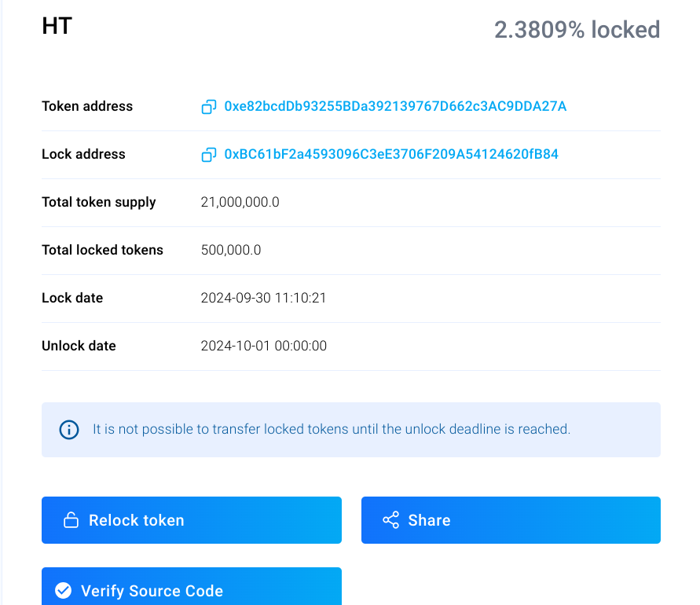Click the locked tokens transfer notice message

tap(332, 429)
